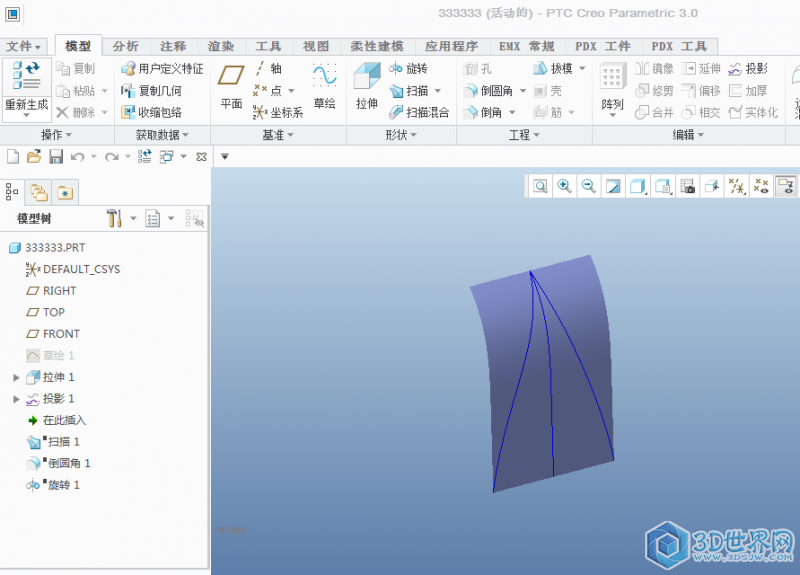Screen dimensions: 800x575
Task: Redo the last undone action
Action: [x=112, y=157]
